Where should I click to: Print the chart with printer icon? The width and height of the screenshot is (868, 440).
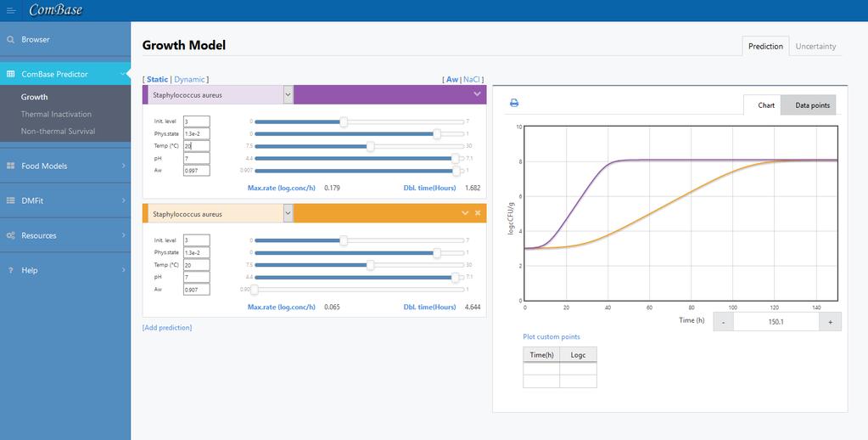(x=513, y=103)
